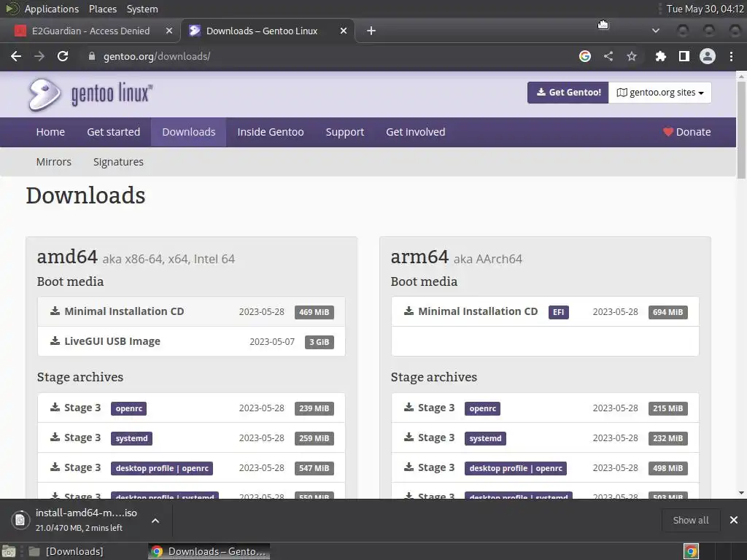Open Chrome's three-dot menu
Image resolution: width=747 pixels, height=560 pixels.
[x=731, y=56]
